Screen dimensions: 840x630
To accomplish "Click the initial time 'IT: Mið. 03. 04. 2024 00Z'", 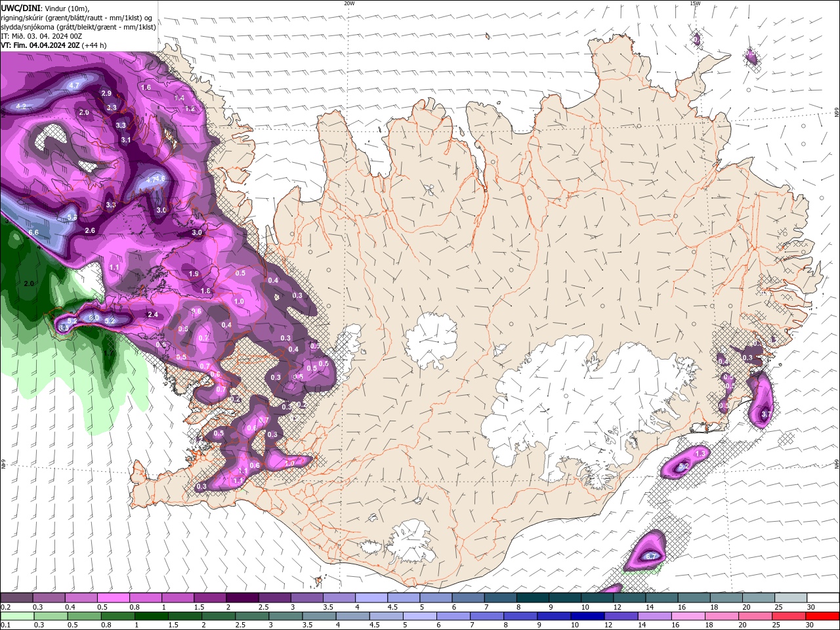I will click(41, 36).
